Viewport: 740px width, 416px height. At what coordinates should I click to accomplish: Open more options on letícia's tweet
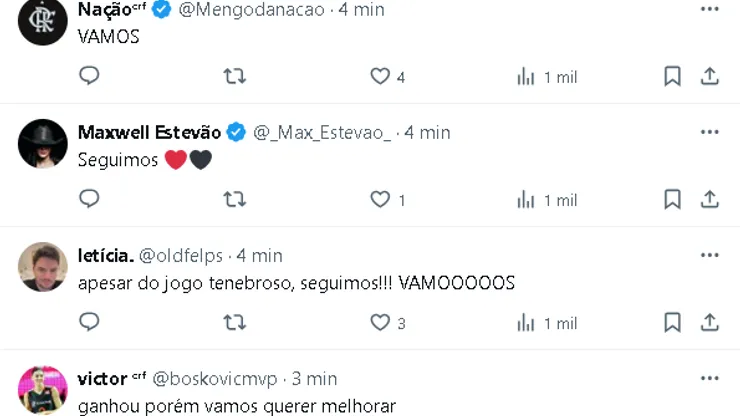(x=709, y=255)
